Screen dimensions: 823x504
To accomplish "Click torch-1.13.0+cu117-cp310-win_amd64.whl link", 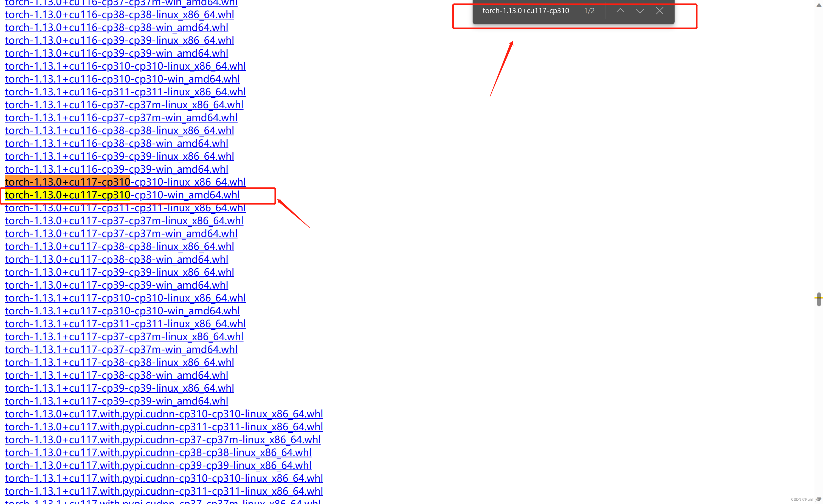I will pyautogui.click(x=122, y=194).
